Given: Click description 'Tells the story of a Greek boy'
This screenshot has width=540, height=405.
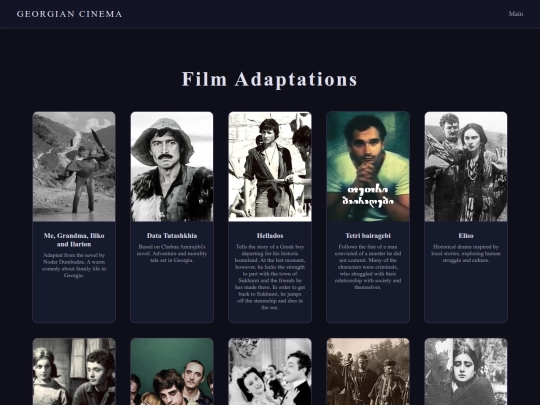Looking at the screenshot, I should tap(270, 277).
